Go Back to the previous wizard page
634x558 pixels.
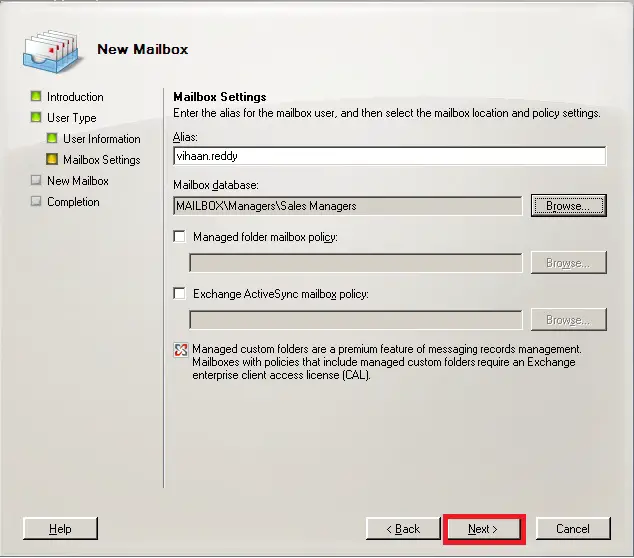click(x=403, y=528)
